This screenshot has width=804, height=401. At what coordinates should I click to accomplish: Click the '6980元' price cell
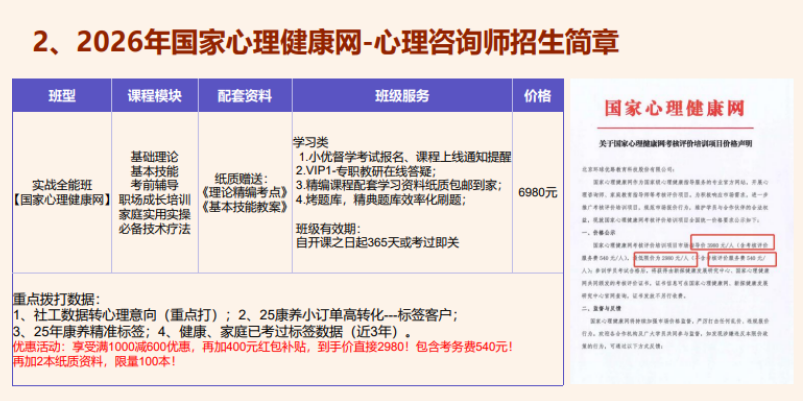(538, 193)
